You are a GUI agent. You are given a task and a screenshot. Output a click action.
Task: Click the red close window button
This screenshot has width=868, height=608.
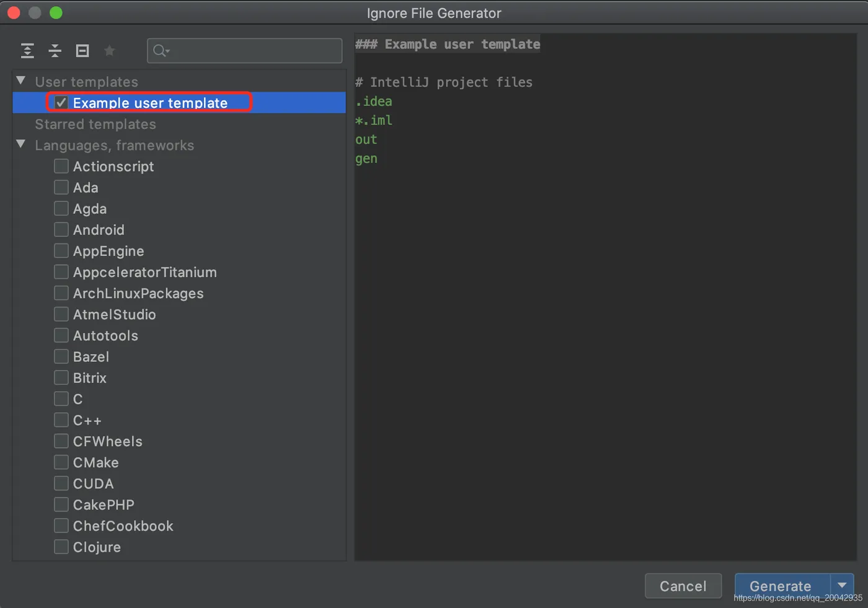coord(14,13)
